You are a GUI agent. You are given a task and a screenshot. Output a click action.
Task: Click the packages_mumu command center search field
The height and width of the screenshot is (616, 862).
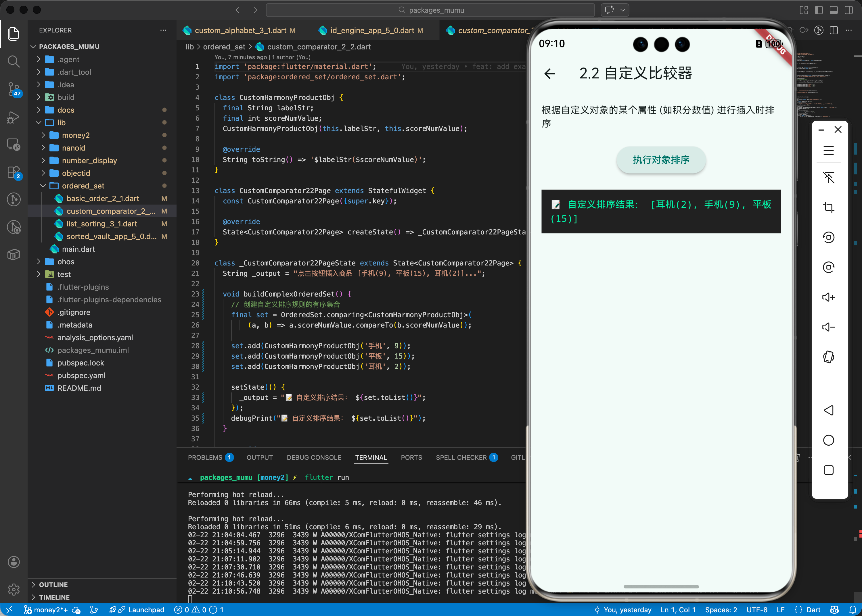pyautogui.click(x=430, y=10)
